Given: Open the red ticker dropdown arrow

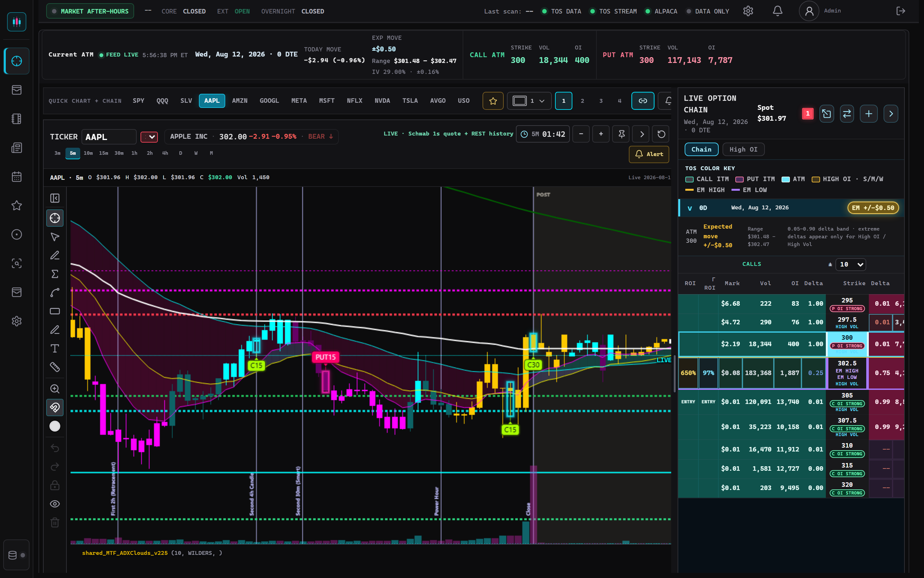Looking at the screenshot, I should pos(149,137).
